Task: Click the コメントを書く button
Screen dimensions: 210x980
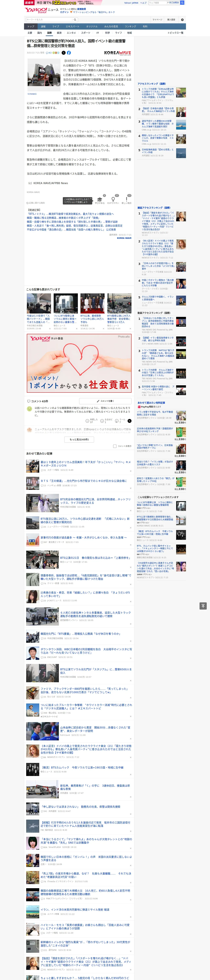Action: 105,401
